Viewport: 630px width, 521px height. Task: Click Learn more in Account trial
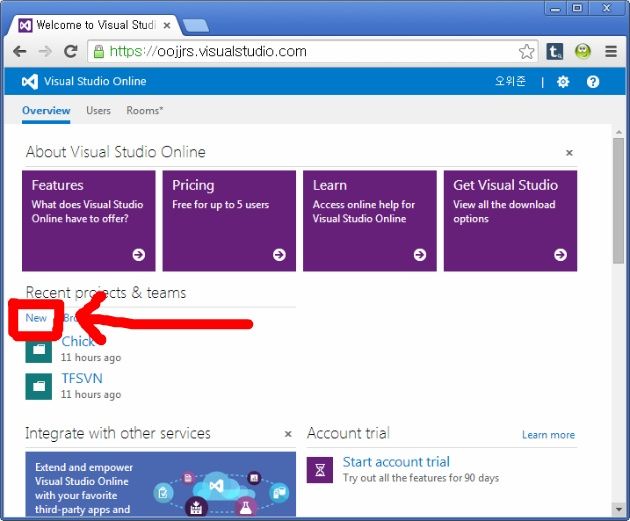(548, 435)
